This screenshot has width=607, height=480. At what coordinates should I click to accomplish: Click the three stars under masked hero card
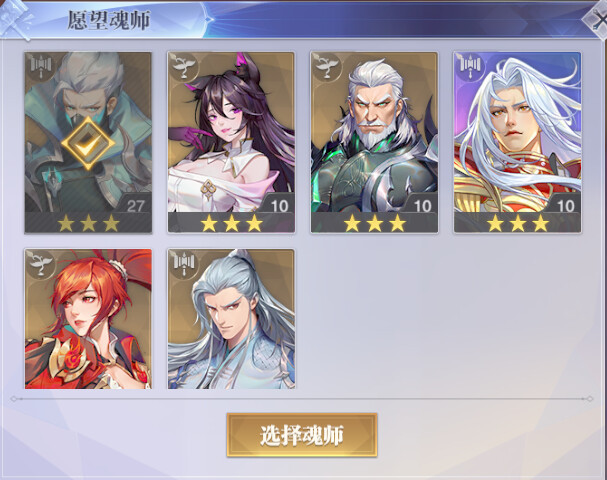(x=88, y=223)
